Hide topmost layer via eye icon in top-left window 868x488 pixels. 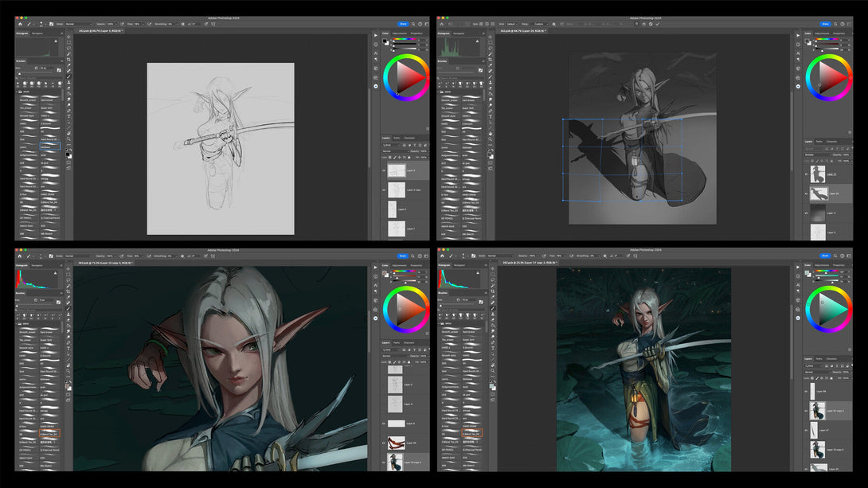(384, 170)
